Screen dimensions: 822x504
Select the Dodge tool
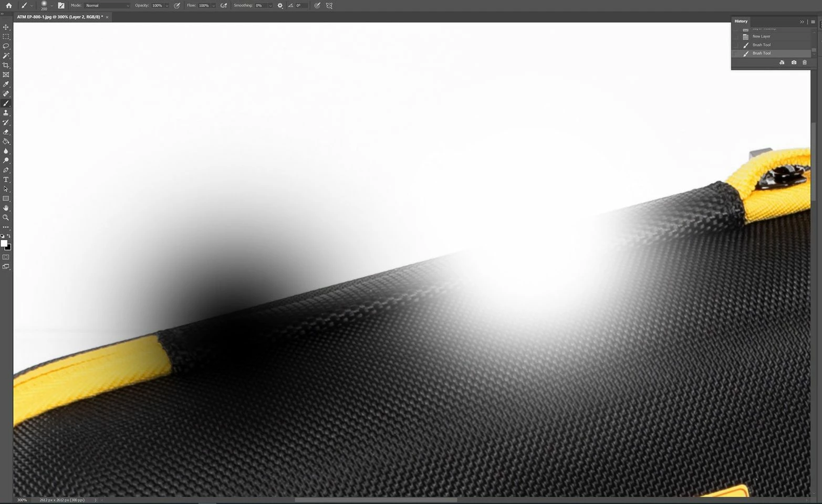pos(6,160)
